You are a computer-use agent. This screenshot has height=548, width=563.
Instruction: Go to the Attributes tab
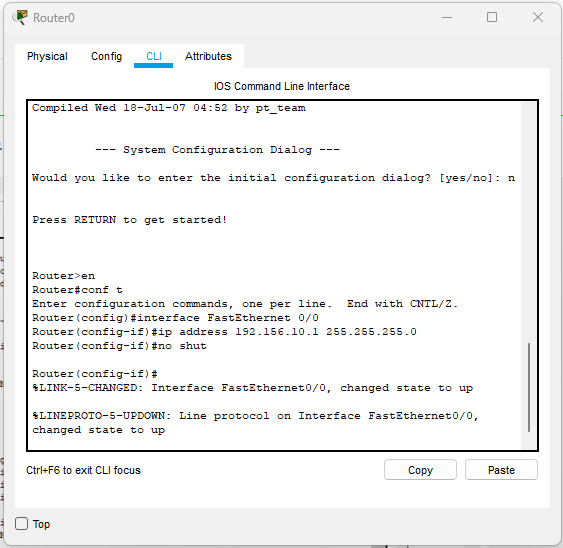(208, 56)
